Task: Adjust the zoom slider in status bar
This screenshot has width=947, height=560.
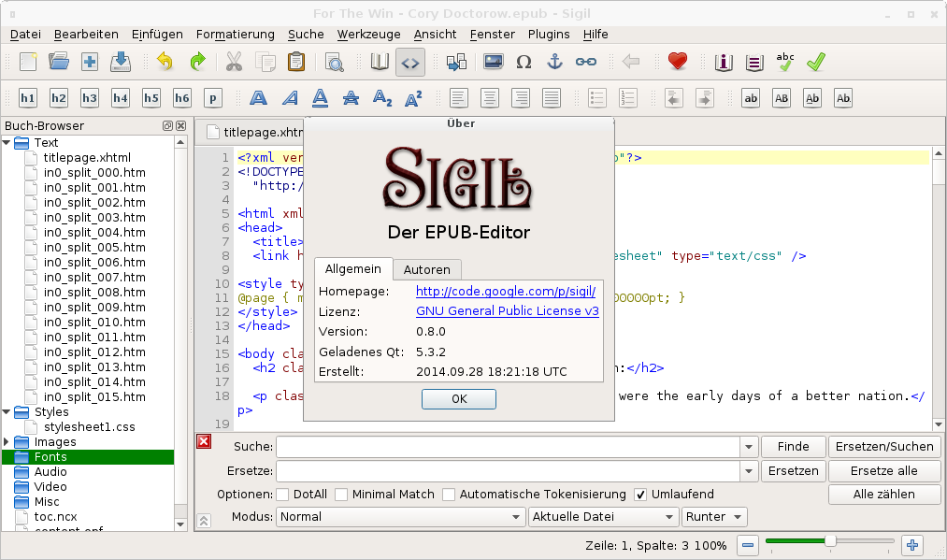Action: [830, 541]
